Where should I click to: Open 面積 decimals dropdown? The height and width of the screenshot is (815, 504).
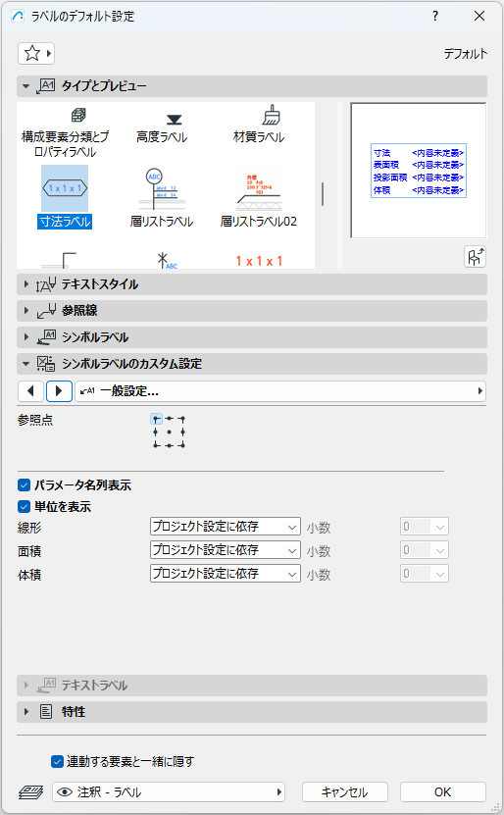point(424,550)
